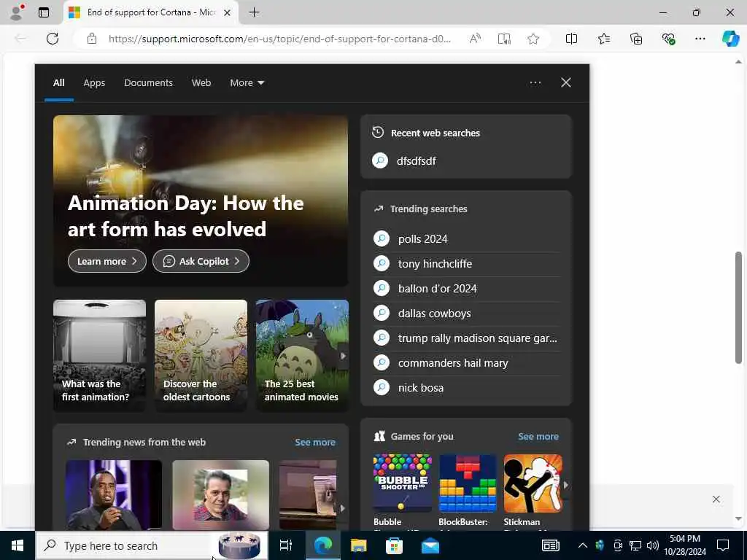747x560 pixels.
Task: Advance trending news carousel arrow
Action: (x=343, y=508)
